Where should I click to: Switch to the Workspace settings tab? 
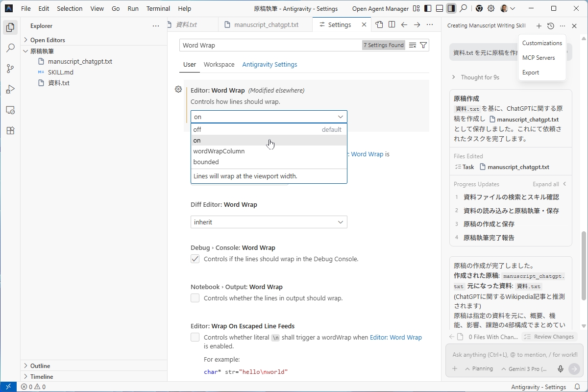[x=219, y=64]
